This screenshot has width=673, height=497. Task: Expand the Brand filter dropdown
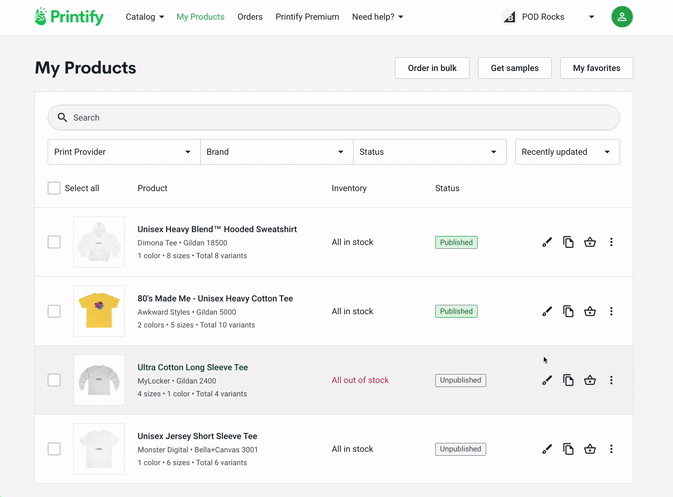pos(277,152)
